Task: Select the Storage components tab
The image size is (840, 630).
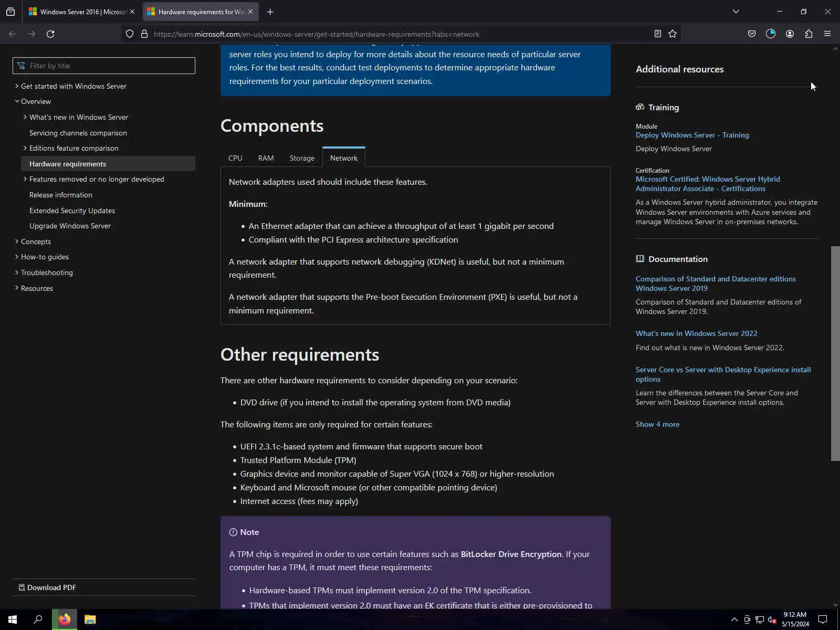Action: tap(302, 158)
